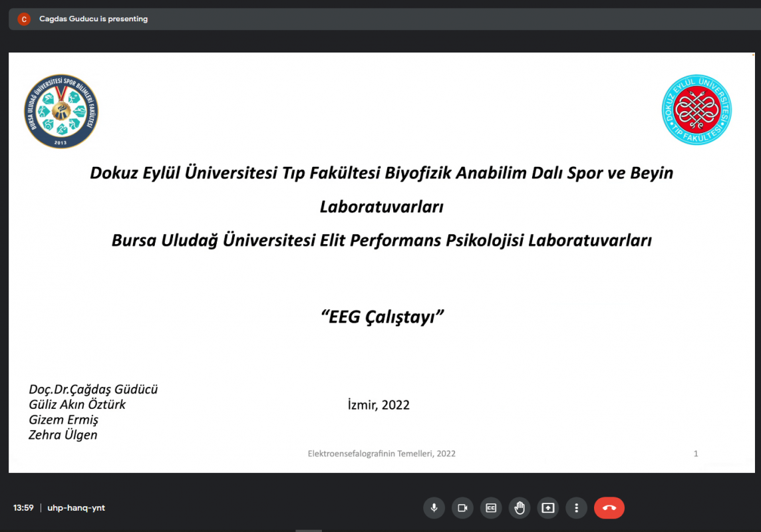Click the 13:59 meeting clock
Image resolution: width=761 pixels, height=532 pixels.
pyautogui.click(x=23, y=508)
